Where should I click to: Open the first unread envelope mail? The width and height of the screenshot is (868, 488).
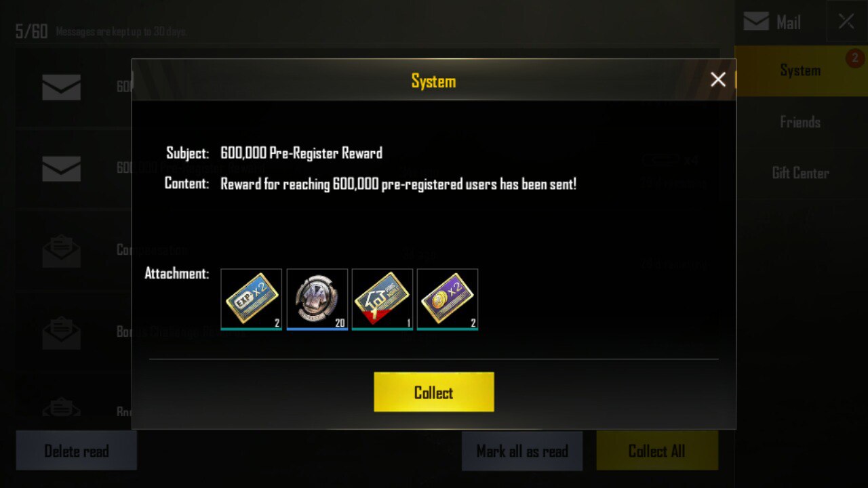(62, 87)
